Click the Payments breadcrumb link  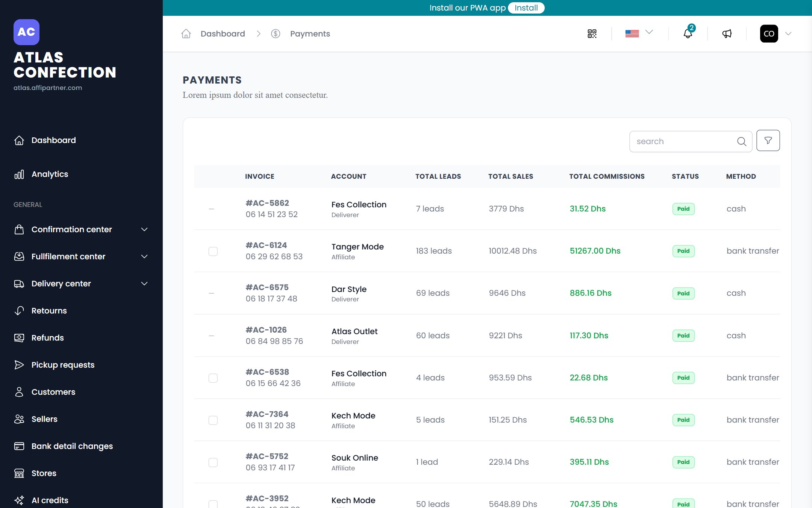pyautogui.click(x=310, y=34)
